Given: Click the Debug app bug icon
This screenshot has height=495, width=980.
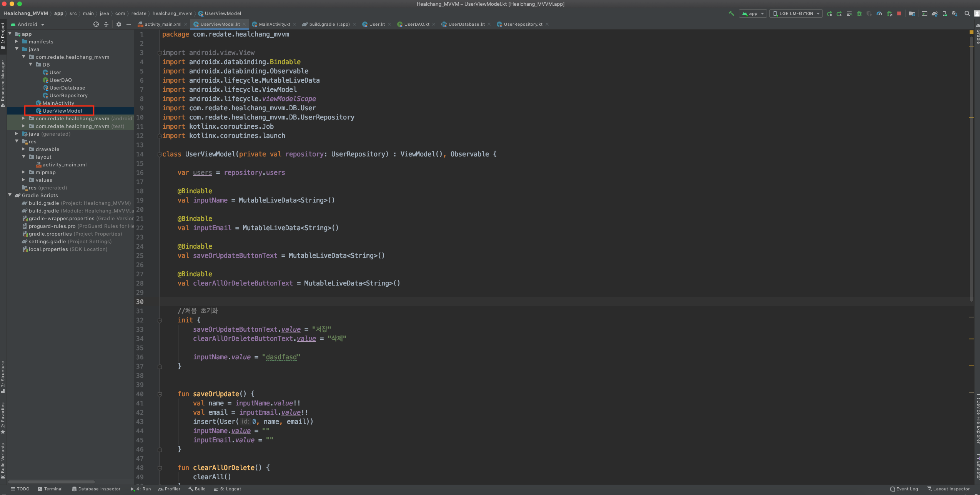Looking at the screenshot, I should pos(859,13).
